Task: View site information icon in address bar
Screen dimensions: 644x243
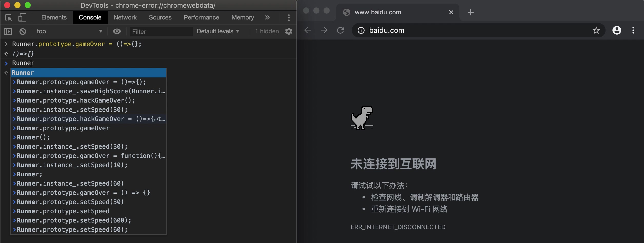Action: pos(361,31)
